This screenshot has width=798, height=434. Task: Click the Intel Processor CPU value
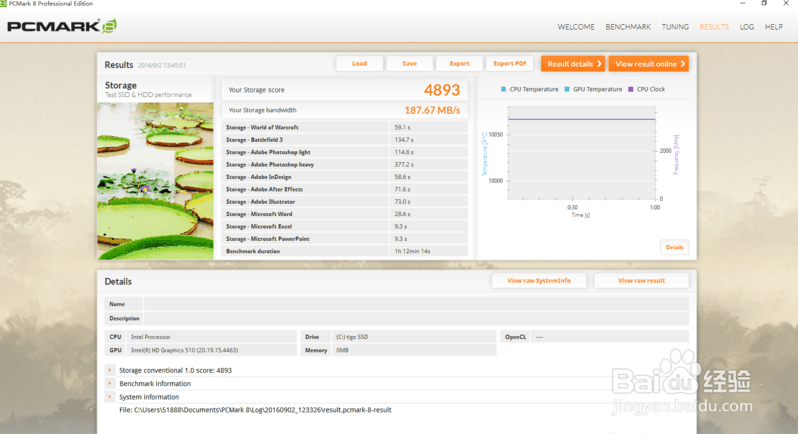click(x=151, y=337)
